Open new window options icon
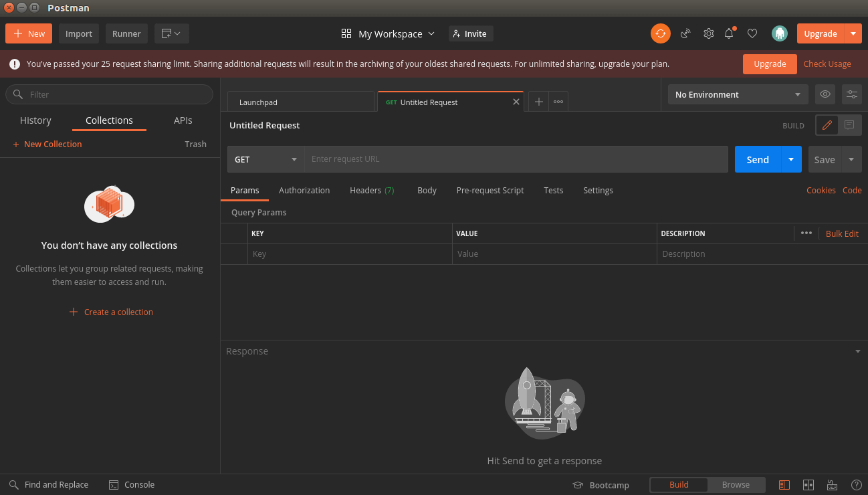Image resolution: width=868 pixels, height=495 pixels. pyautogui.click(x=172, y=33)
